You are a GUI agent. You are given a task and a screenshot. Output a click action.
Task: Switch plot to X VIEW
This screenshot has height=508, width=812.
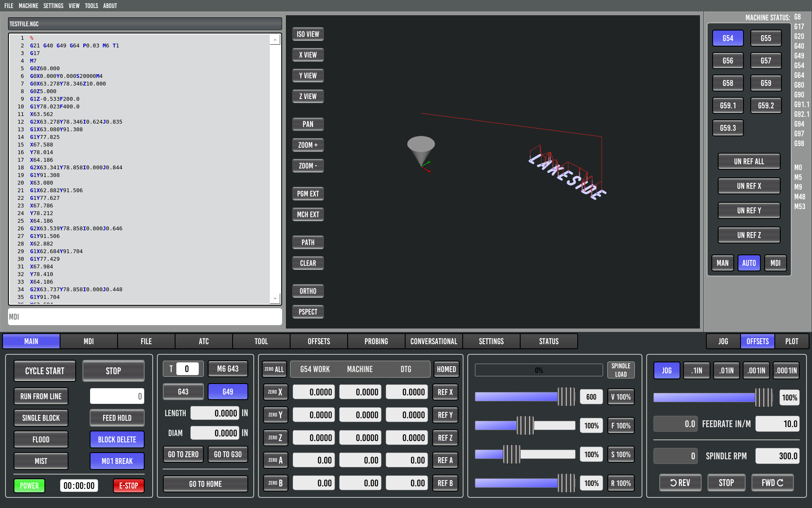(308, 55)
